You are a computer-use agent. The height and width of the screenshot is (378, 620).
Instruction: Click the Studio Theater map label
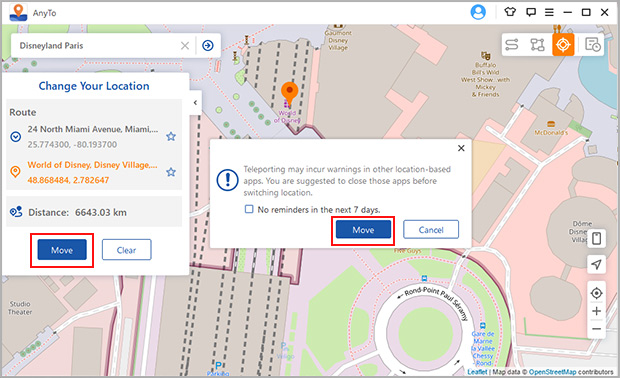[20, 308]
